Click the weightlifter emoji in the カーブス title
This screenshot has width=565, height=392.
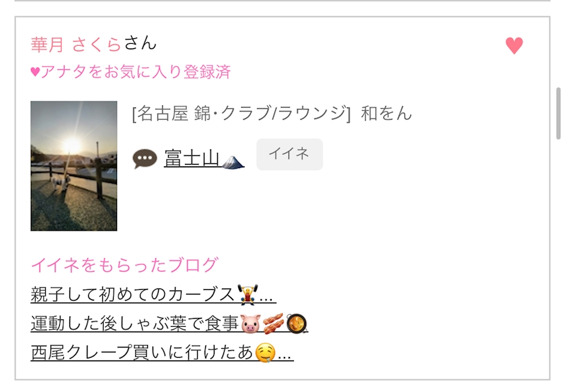[248, 295]
